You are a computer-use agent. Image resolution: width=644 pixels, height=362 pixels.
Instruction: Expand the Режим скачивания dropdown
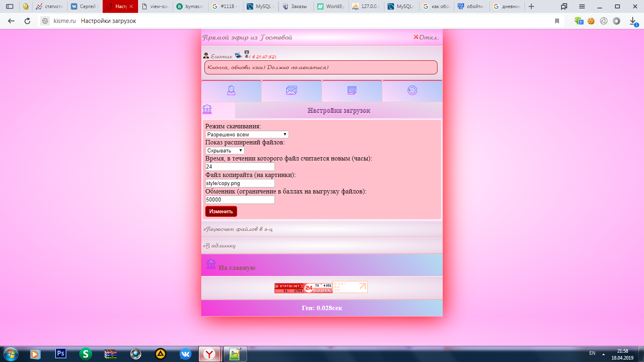point(247,134)
